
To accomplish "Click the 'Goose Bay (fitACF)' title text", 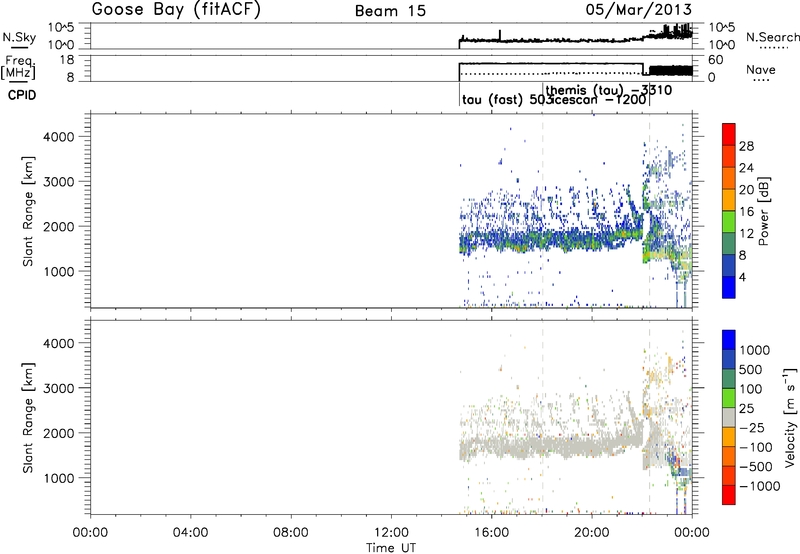I will (176, 10).
